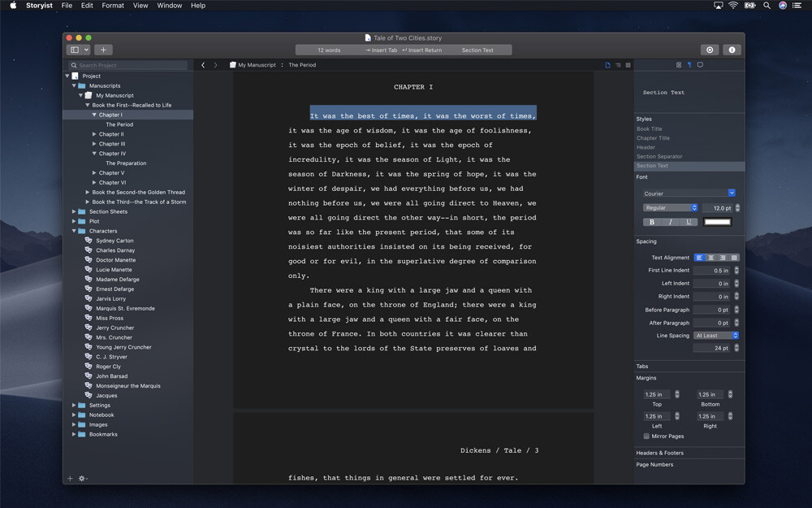812x508 pixels.
Task: Toggle Italic formatting
Action: coord(670,222)
